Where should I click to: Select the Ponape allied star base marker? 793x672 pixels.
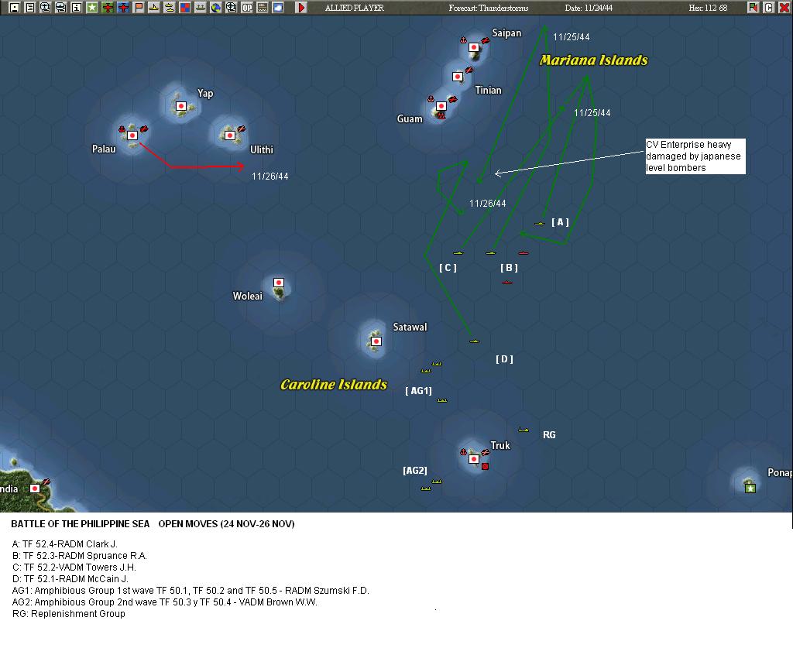750,488
